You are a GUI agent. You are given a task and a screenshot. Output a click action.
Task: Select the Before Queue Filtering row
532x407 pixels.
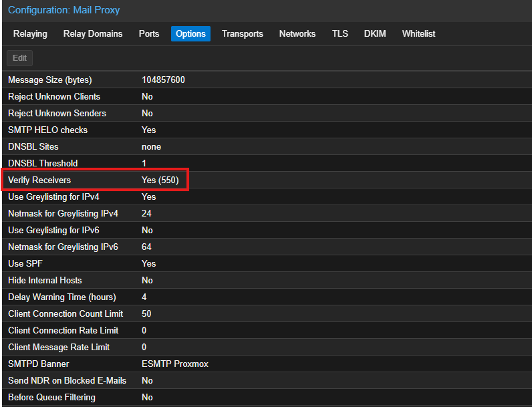(267, 397)
